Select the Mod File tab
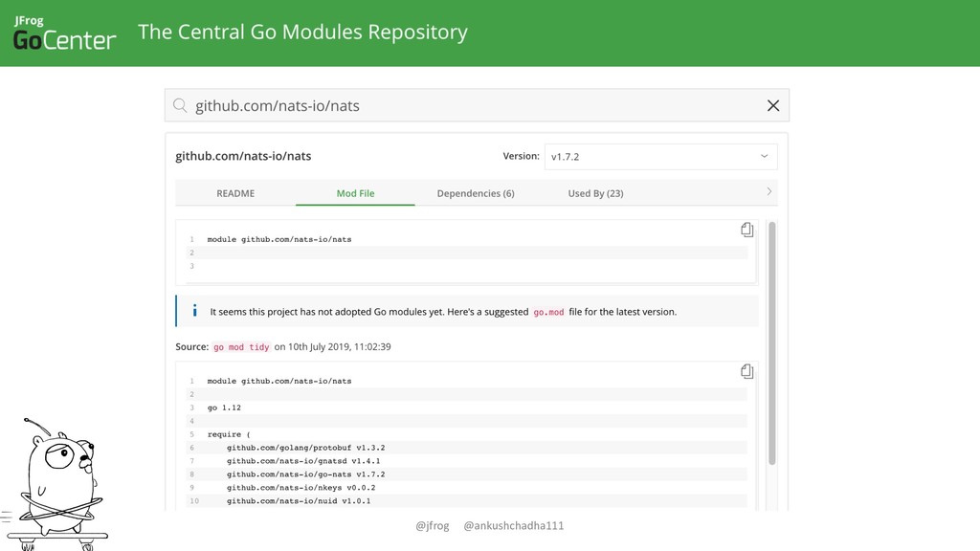This screenshot has width=980, height=551. (355, 193)
